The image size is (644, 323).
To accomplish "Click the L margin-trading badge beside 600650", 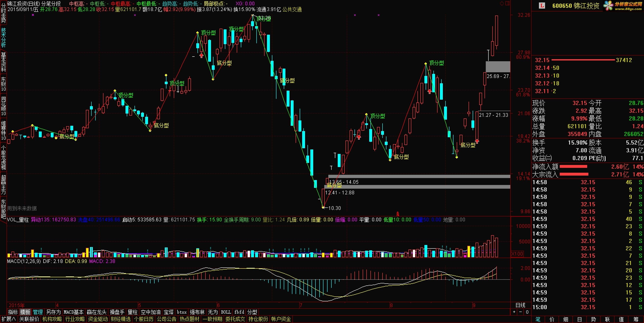I will point(542,6).
